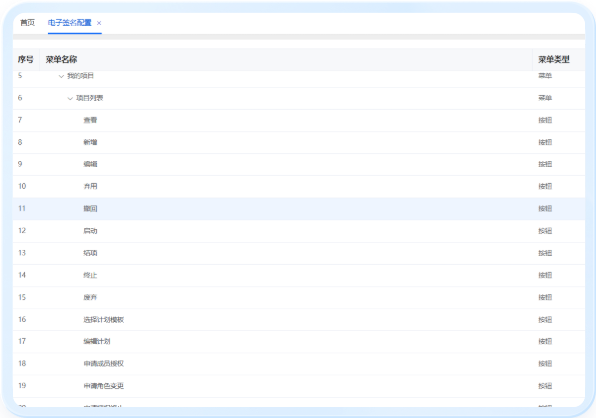
Task: Collapse the 我的项目 tree node chevron
Action: [x=61, y=76]
